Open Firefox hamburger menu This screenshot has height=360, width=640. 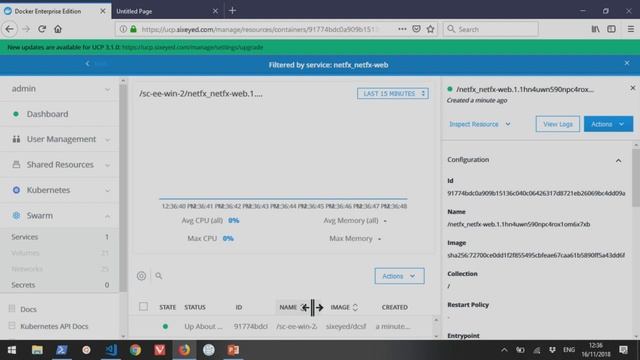(x=631, y=29)
